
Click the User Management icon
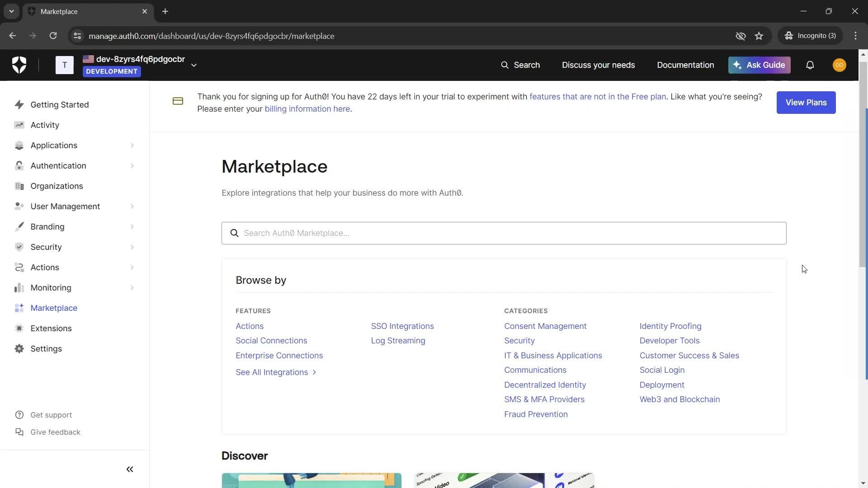pyautogui.click(x=19, y=206)
